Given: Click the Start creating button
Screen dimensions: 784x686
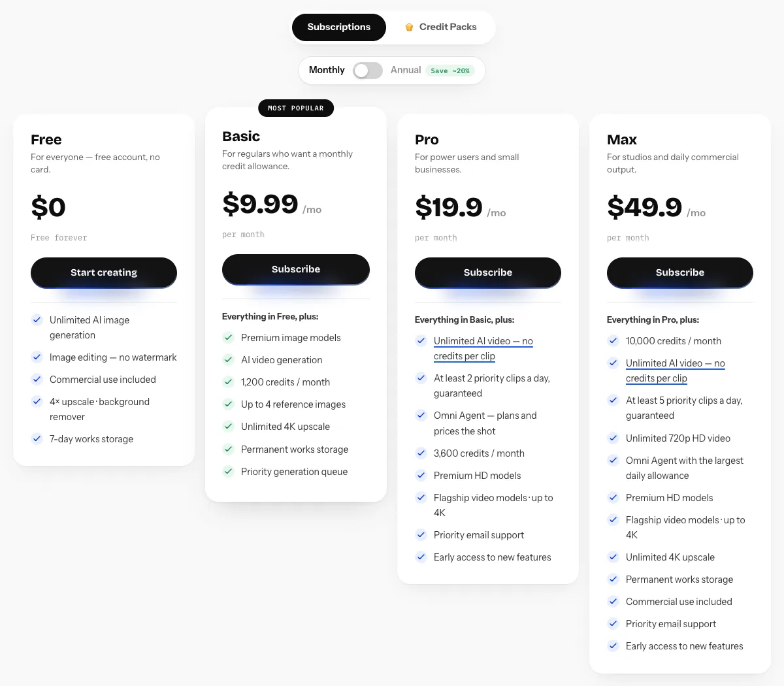Looking at the screenshot, I should coord(104,272).
